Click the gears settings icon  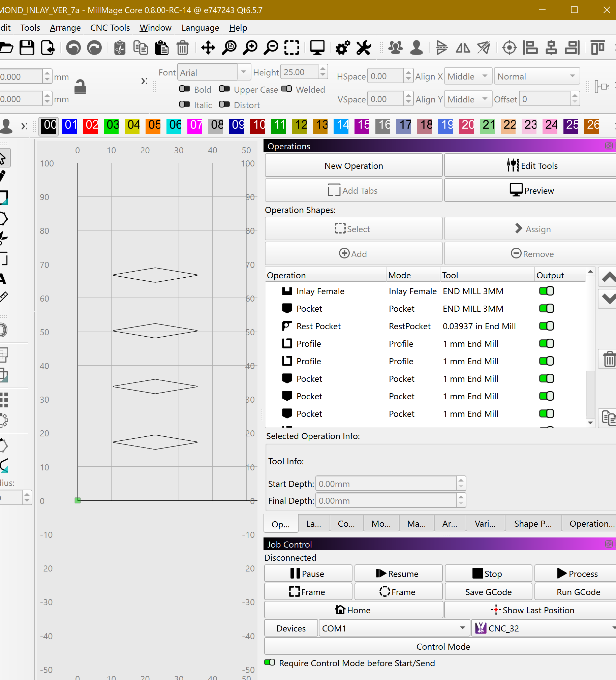click(343, 48)
